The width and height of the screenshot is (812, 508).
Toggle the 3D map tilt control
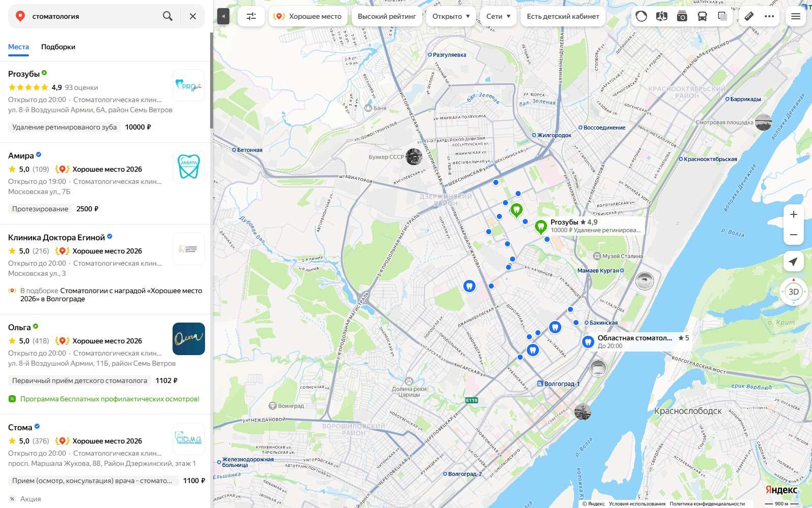(x=794, y=292)
